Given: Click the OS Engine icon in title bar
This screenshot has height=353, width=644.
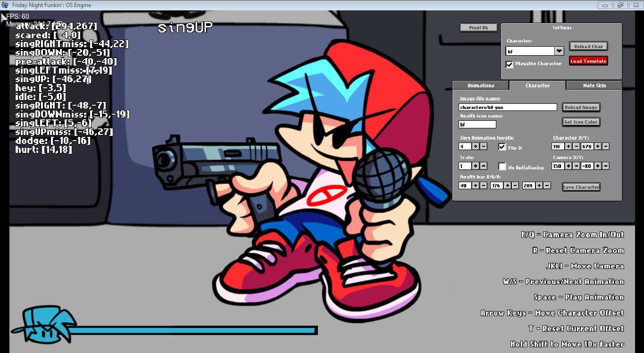Looking at the screenshot, I should pos(5,5).
